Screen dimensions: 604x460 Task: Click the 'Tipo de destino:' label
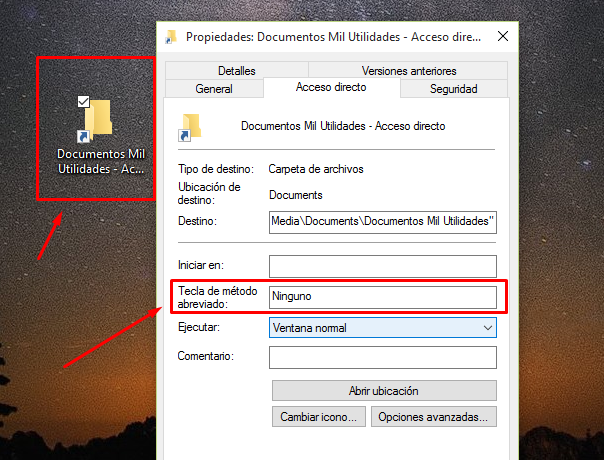(216, 169)
